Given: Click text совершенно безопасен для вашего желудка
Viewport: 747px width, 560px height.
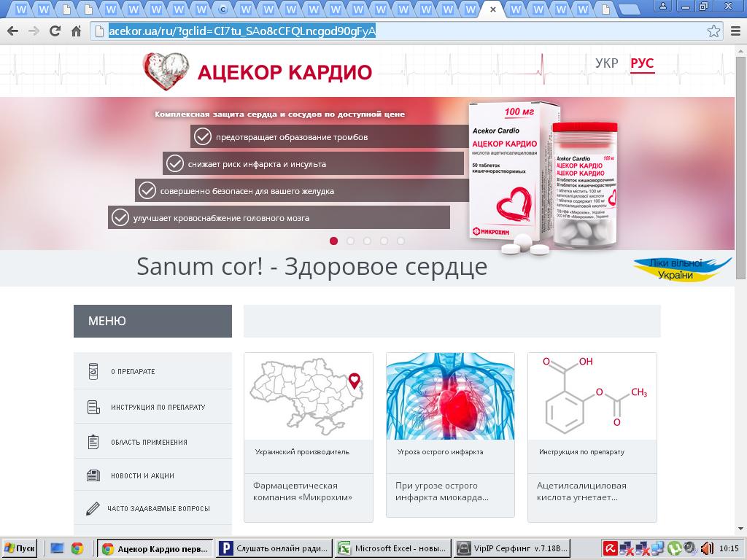Looking at the screenshot, I should coord(247,191).
